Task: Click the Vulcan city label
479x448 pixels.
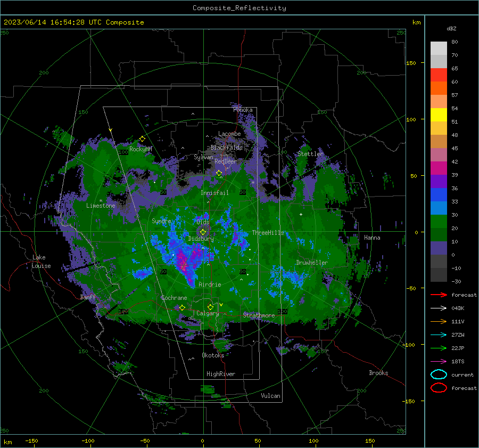Action: pos(270,396)
